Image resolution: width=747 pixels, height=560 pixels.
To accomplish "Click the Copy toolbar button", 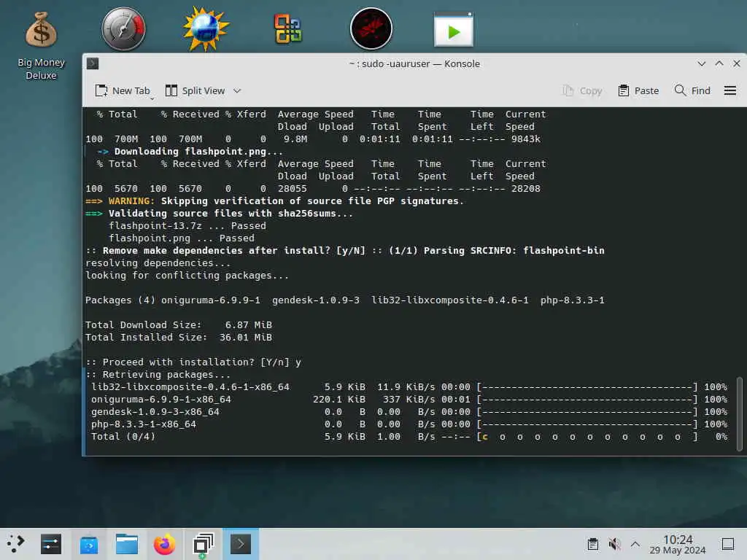I will [582, 90].
